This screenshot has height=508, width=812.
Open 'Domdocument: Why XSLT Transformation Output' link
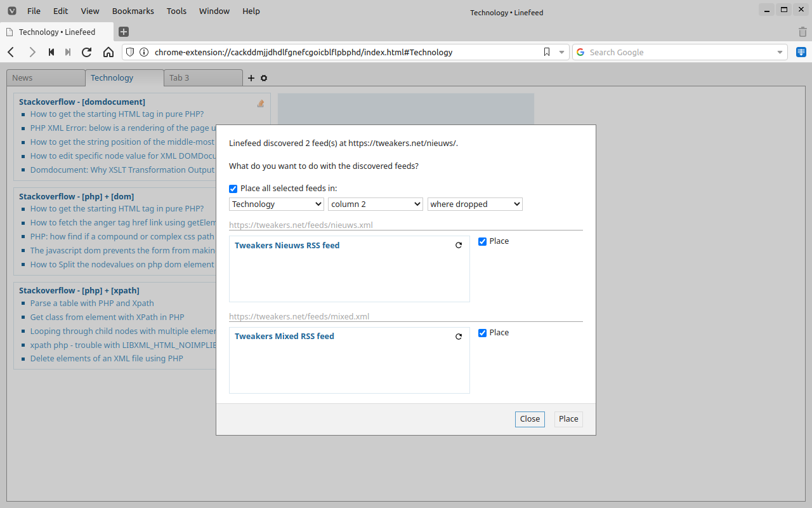pyautogui.click(x=122, y=170)
